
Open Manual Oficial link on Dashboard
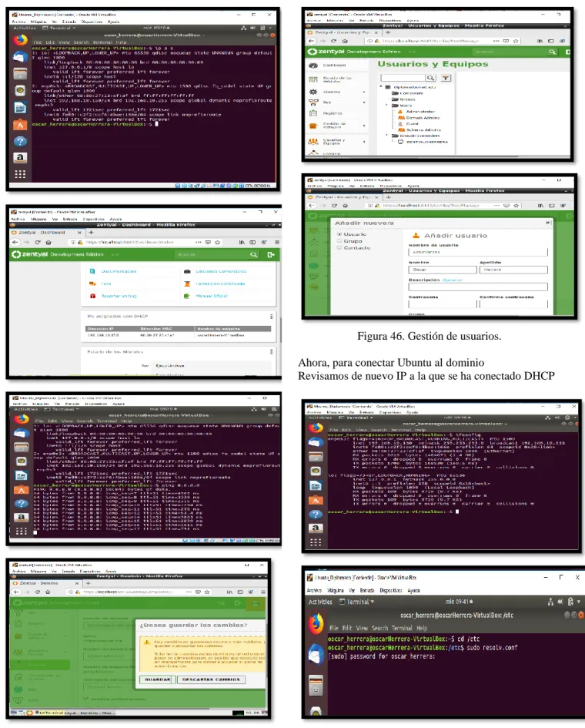click(x=212, y=296)
